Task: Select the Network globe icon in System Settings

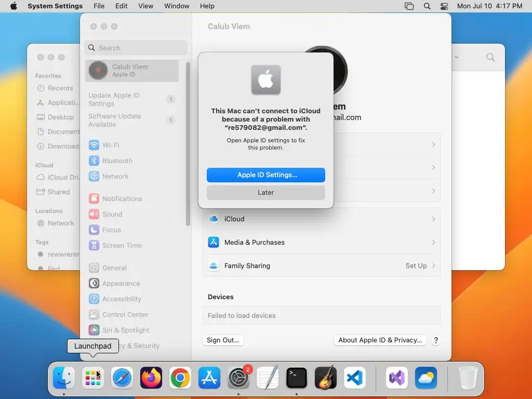Action: click(94, 176)
